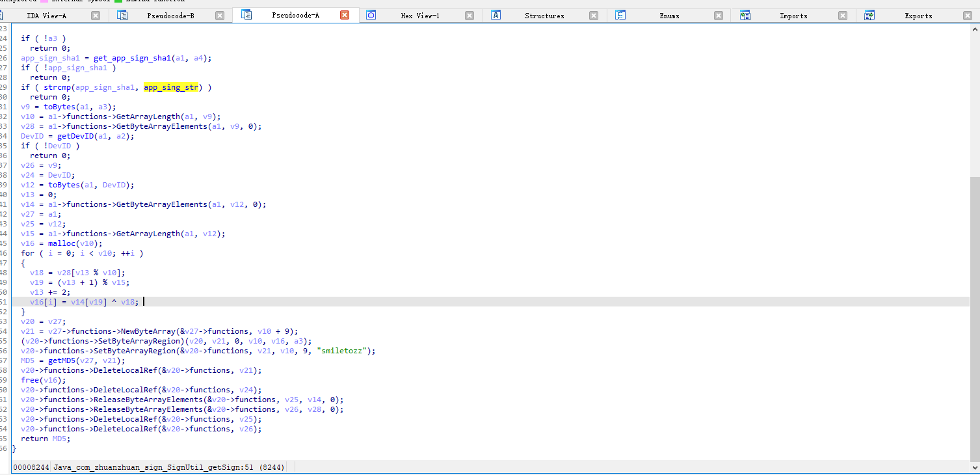The image size is (980, 475).
Task: Close the Enums tab
Action: (x=719, y=16)
